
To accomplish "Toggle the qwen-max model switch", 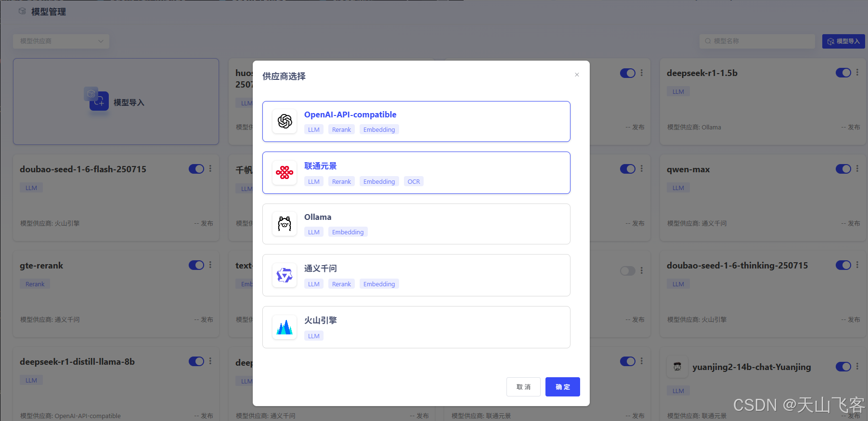I will (843, 169).
